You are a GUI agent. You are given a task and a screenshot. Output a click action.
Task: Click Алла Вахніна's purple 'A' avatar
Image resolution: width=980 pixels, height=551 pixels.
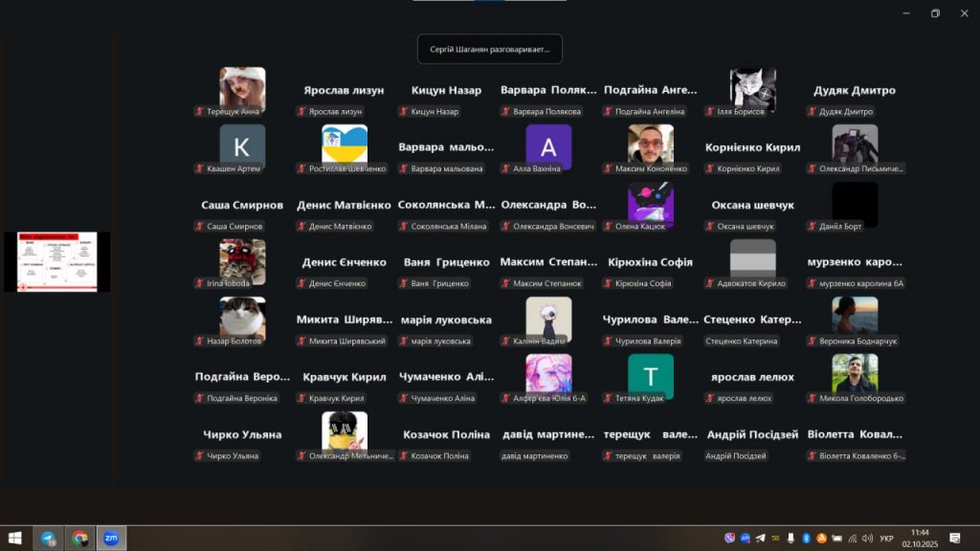[x=548, y=146]
